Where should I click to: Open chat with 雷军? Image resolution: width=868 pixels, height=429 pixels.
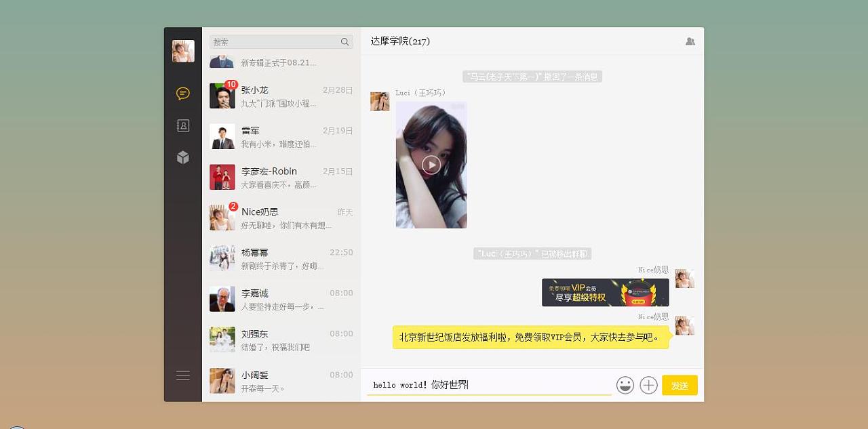281,137
